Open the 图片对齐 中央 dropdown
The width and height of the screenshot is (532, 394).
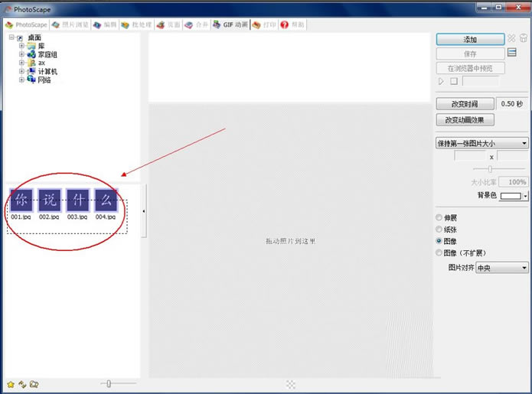point(502,268)
